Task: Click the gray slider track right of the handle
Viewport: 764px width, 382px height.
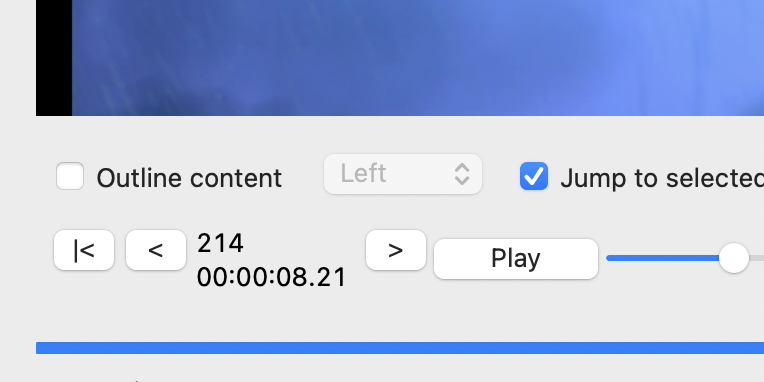Action: [756, 258]
